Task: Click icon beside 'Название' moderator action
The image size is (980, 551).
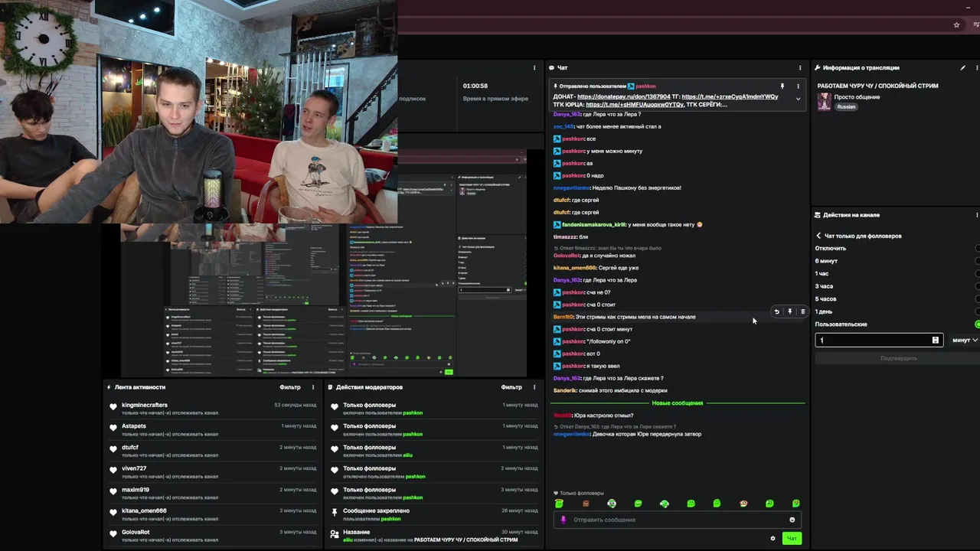Action: click(x=334, y=534)
